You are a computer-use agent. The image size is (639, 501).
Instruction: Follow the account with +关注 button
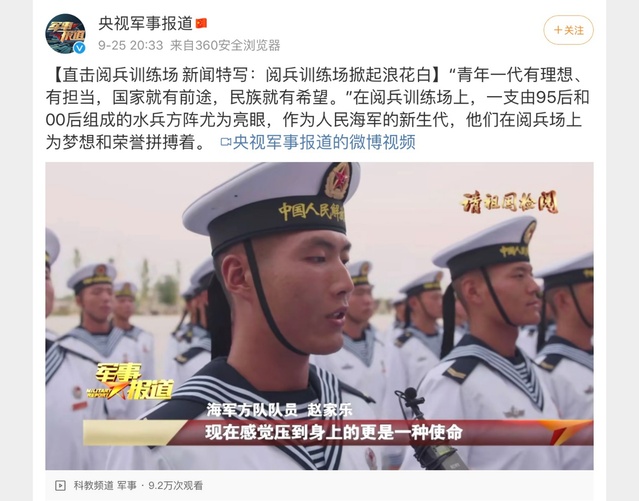tap(568, 30)
